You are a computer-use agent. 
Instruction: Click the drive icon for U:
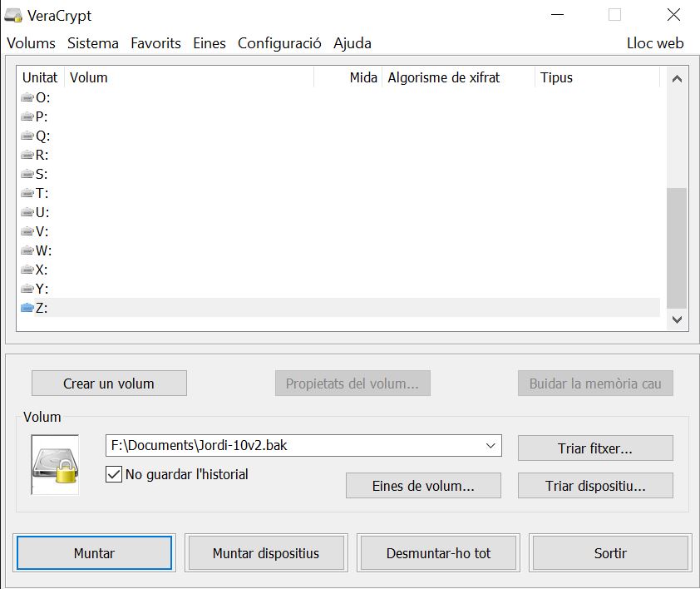click(x=27, y=212)
